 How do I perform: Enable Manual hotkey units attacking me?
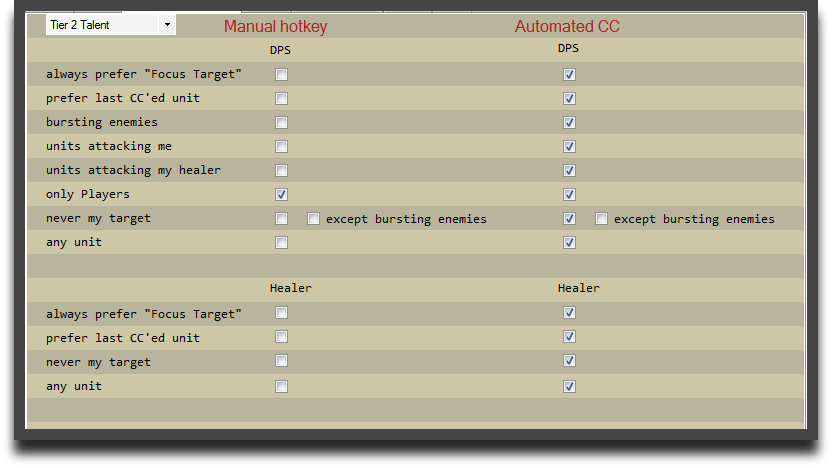[282, 146]
